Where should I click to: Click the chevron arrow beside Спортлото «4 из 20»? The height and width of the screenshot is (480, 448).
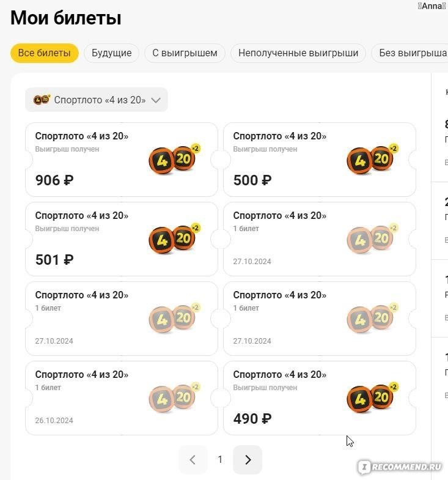coord(156,100)
